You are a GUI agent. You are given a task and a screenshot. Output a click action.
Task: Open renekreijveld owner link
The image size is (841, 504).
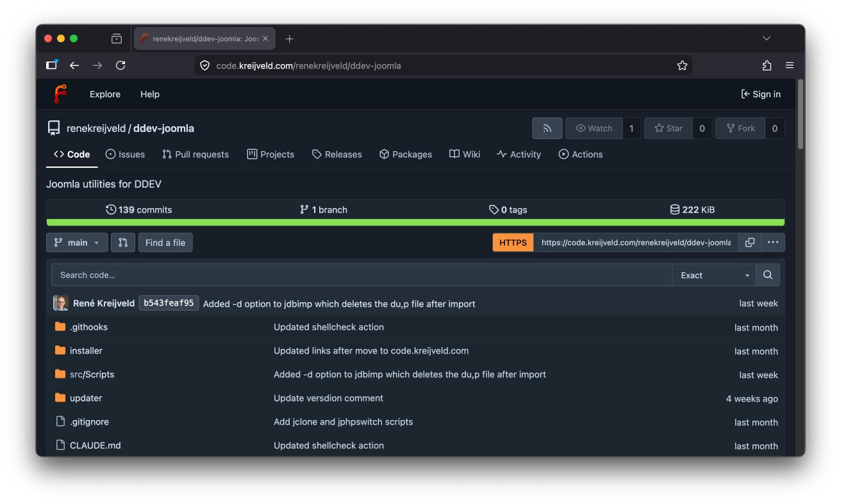96,128
